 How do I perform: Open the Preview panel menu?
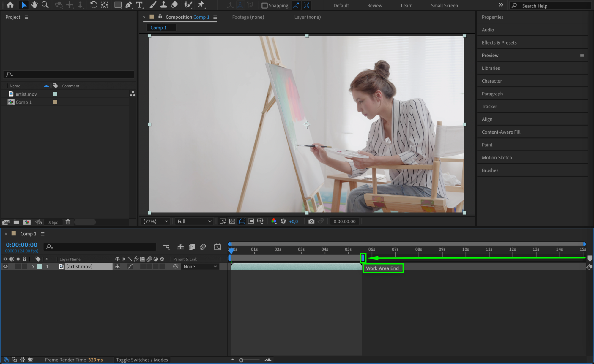pyautogui.click(x=582, y=56)
